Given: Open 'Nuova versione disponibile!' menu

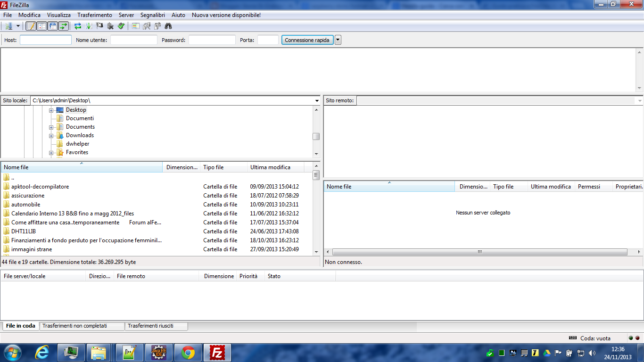Looking at the screenshot, I should pos(226,15).
